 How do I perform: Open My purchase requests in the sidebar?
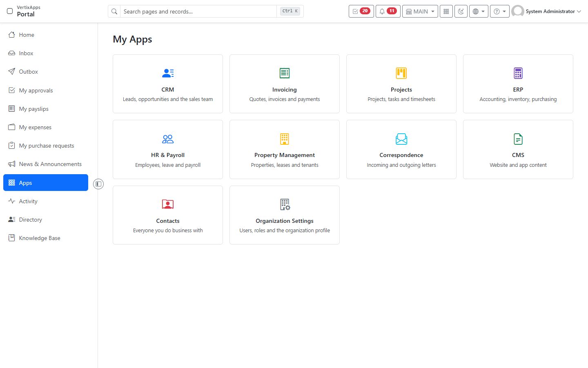(46, 146)
